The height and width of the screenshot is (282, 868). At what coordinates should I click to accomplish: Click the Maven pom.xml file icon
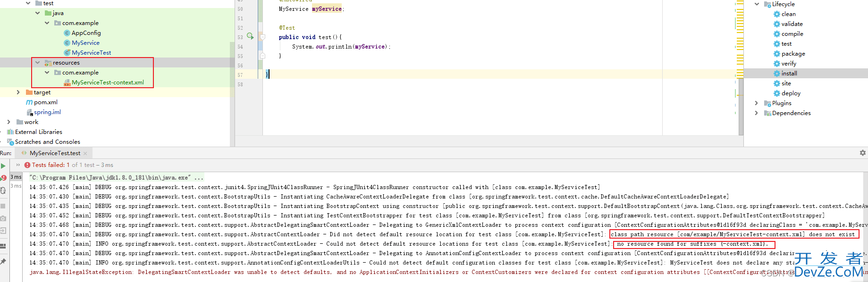pyautogui.click(x=29, y=102)
